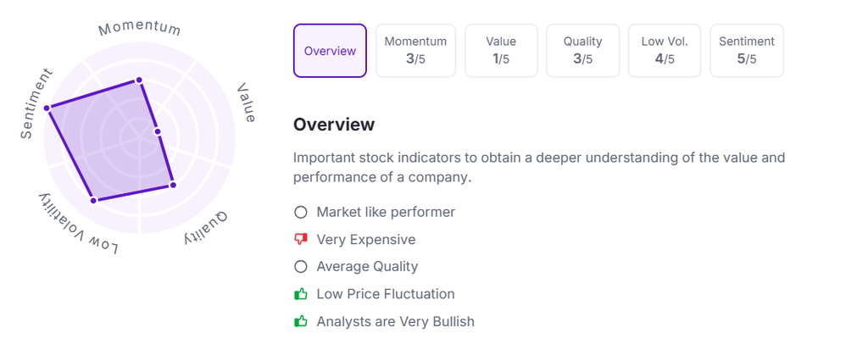Screen dimensions: 868x361
Task: Click thumbs-down icon beside Very Expensive
Action: click(300, 239)
